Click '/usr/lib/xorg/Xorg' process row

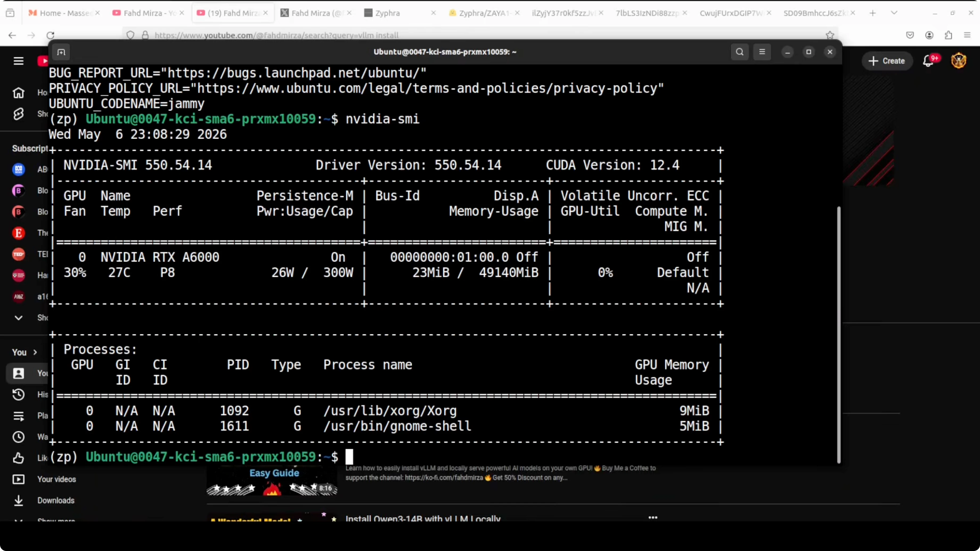pyautogui.click(x=386, y=411)
